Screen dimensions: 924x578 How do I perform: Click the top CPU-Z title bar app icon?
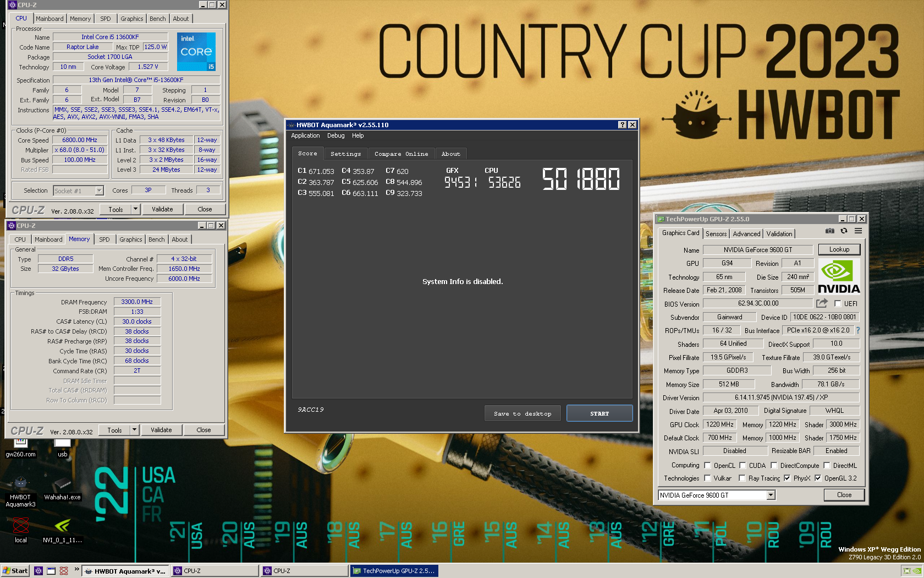tap(13, 5)
